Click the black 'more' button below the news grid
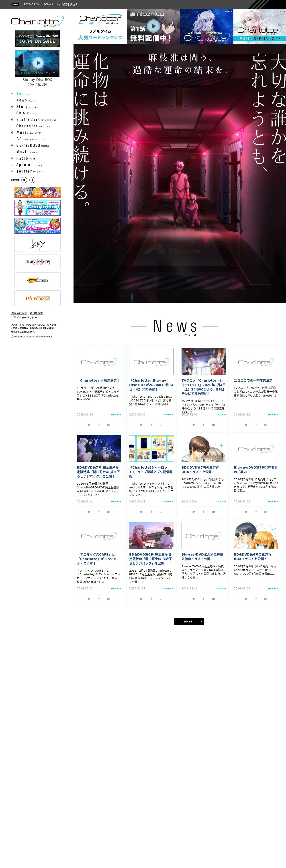 pyautogui.click(x=189, y=621)
